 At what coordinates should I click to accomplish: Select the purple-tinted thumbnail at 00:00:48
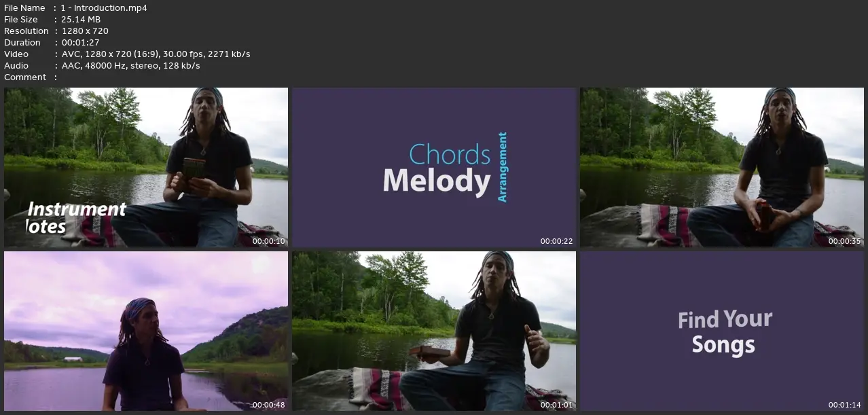coord(146,331)
